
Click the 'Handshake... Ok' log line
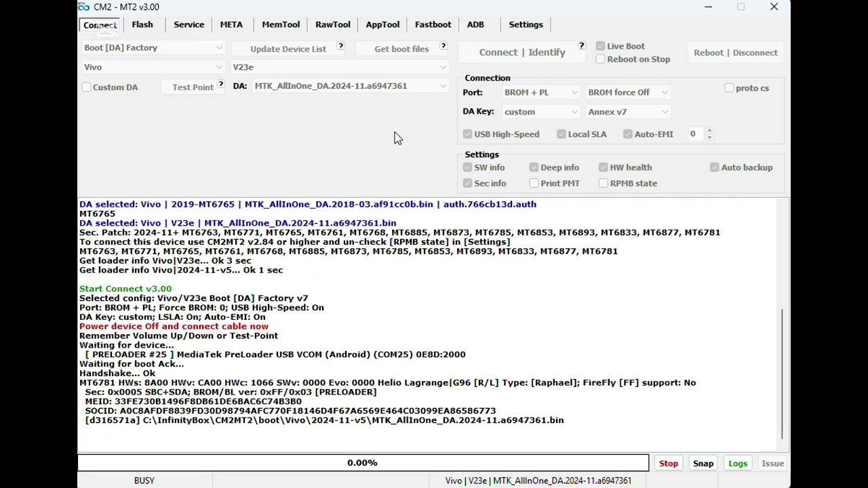coord(117,373)
